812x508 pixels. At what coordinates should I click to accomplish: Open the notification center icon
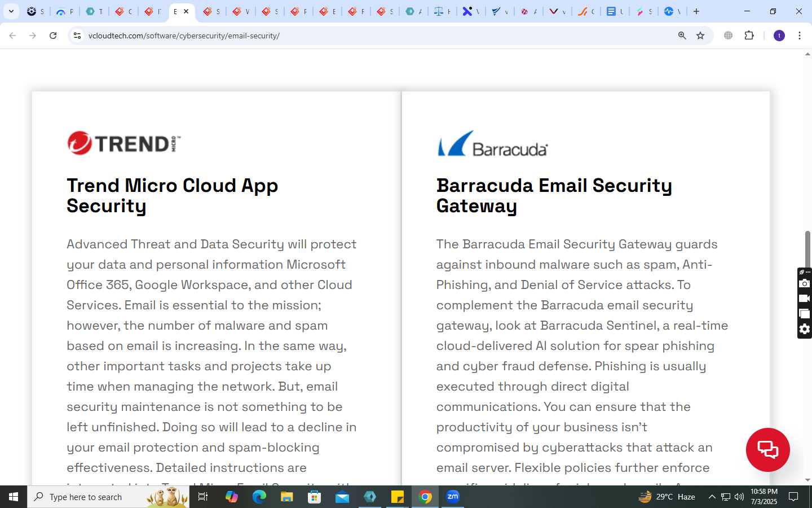click(793, 497)
